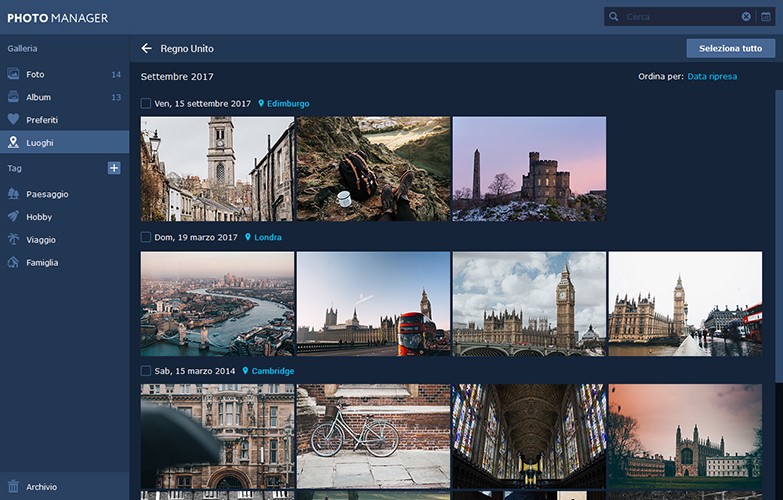Click the Preferiti heart icon

(13, 120)
